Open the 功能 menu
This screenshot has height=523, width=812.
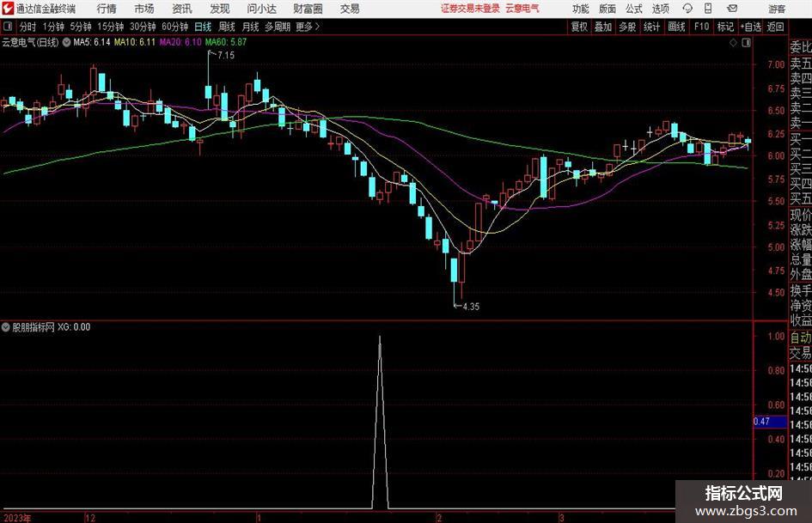pos(581,9)
